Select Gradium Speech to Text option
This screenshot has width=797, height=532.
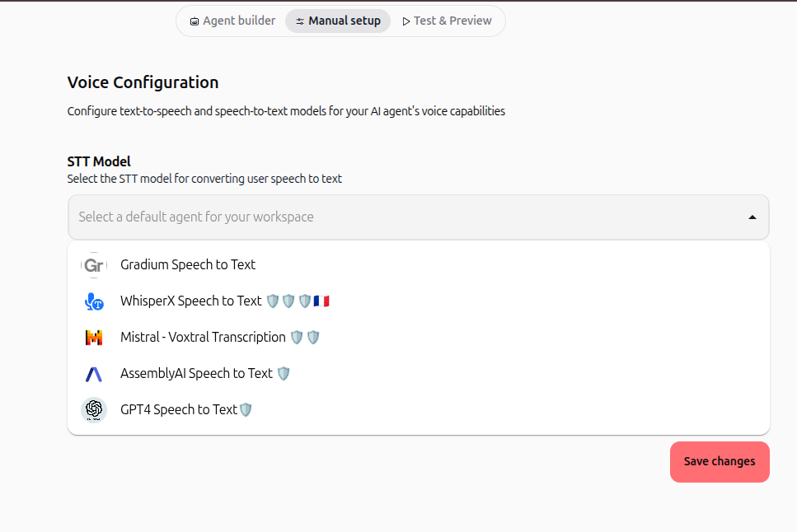point(419,264)
